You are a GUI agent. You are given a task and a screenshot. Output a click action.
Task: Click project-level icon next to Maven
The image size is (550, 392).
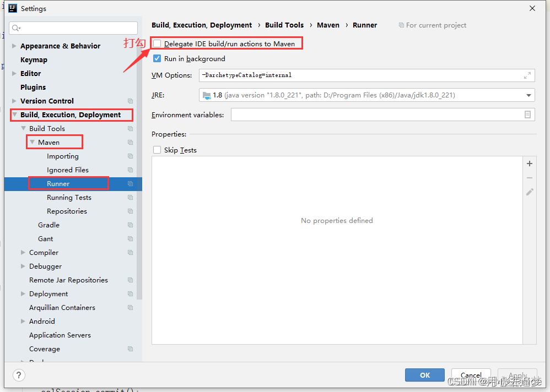tap(130, 142)
